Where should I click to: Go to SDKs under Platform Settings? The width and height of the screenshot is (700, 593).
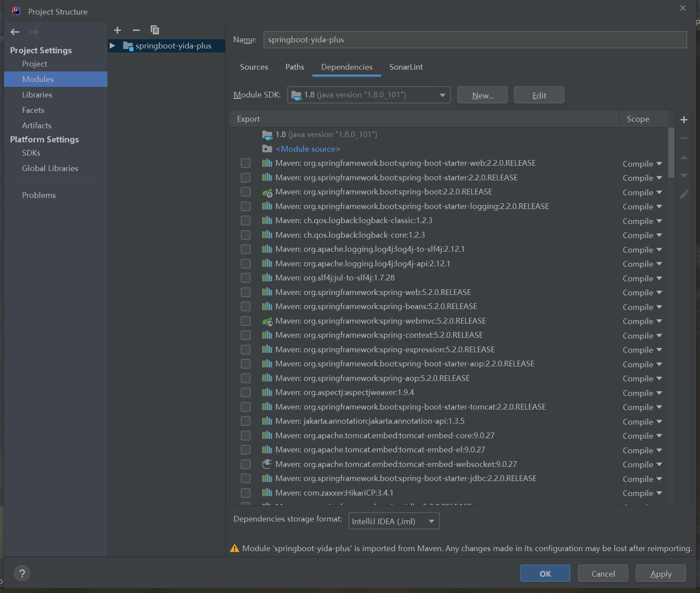click(56, 153)
